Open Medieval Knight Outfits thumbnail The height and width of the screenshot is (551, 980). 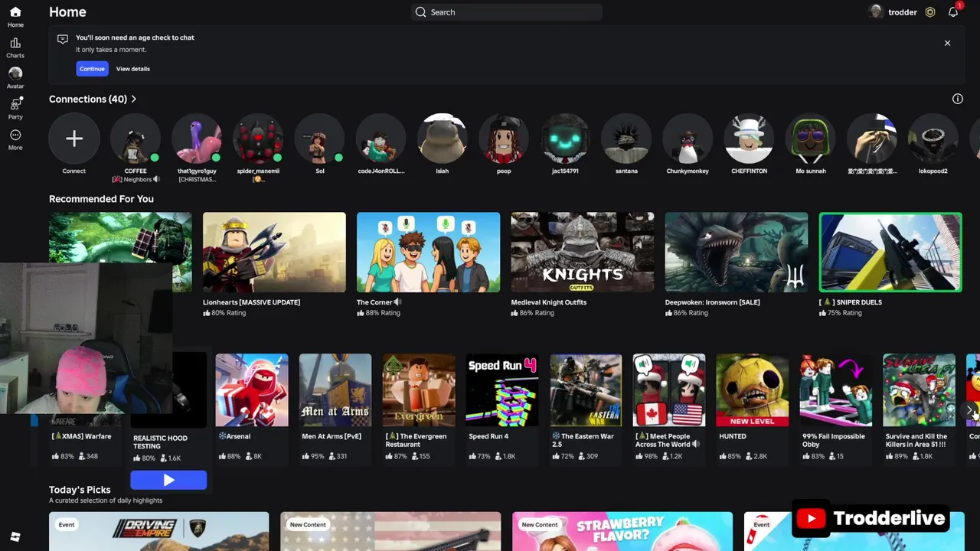tap(583, 253)
